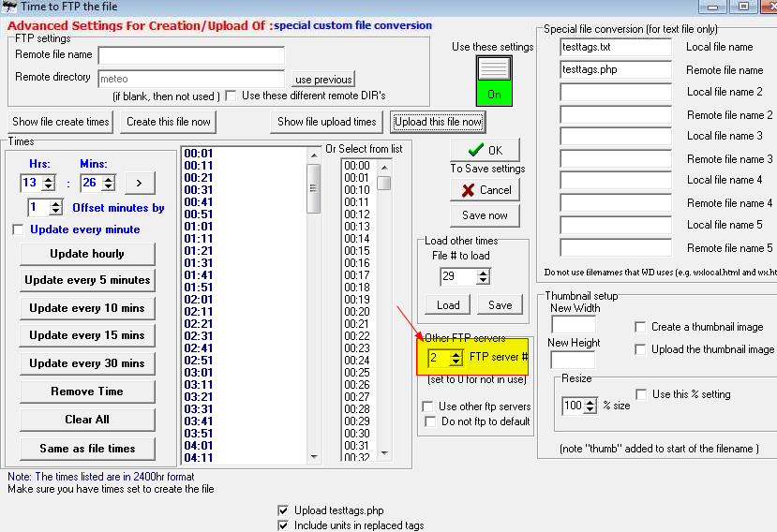Viewport: 777px width, 532px height.
Task: Click Update hourly
Action: click(x=87, y=254)
